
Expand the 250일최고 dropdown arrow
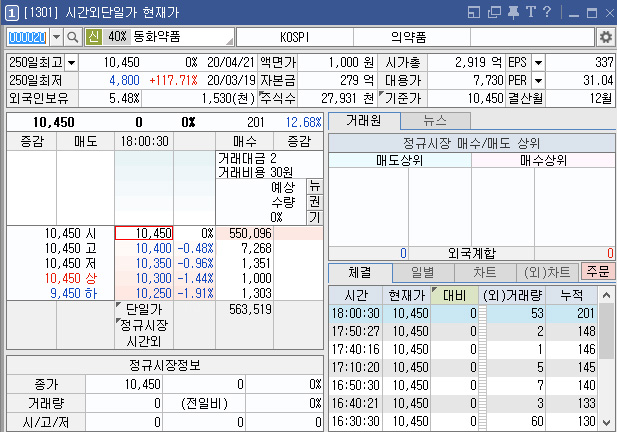72,63
